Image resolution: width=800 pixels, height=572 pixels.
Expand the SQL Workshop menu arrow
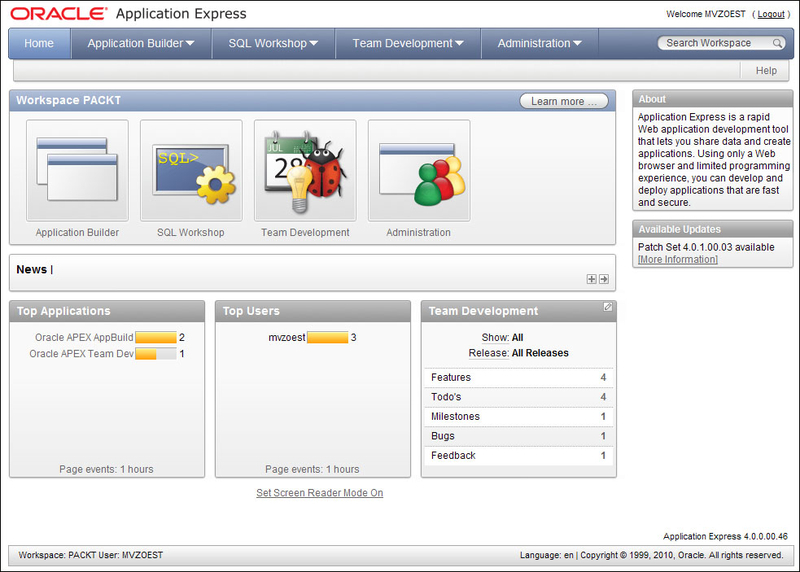click(314, 44)
